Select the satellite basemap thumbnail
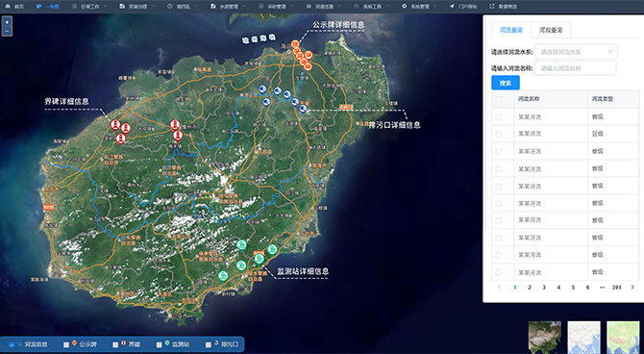The image size is (644, 354). pyautogui.click(x=545, y=338)
